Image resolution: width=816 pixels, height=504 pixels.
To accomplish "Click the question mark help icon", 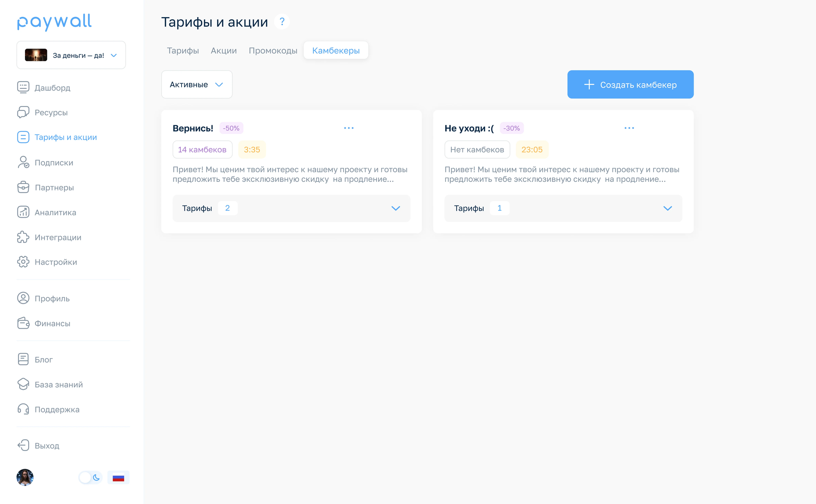I will pos(282,22).
